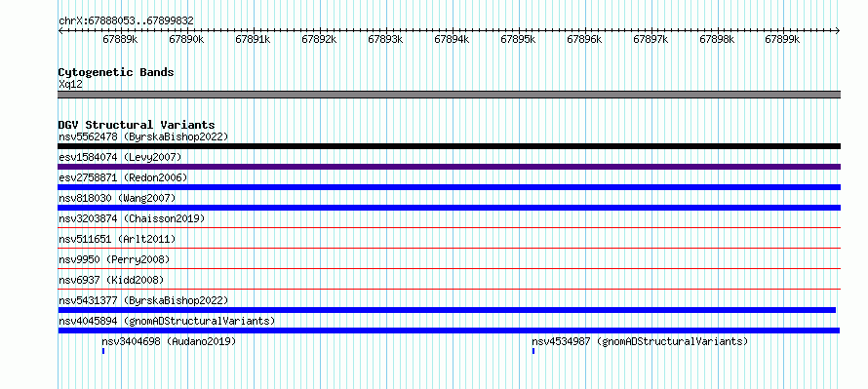Click the purple esv1584074 variant bar

pos(449,167)
